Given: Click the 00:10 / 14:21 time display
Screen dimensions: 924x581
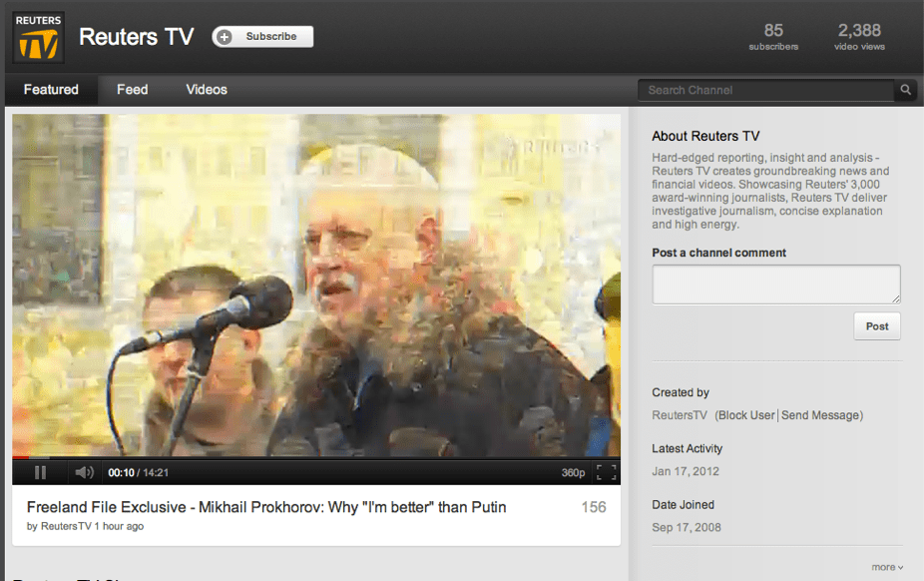Looking at the screenshot, I should (x=139, y=473).
